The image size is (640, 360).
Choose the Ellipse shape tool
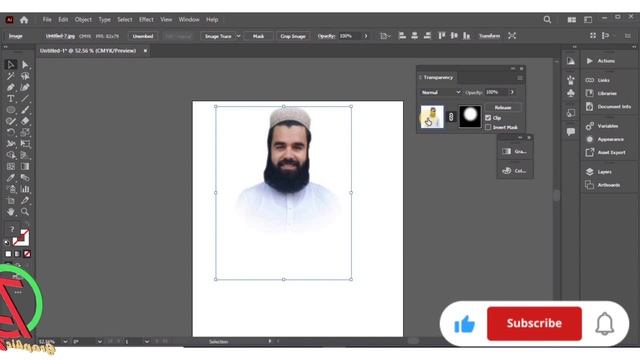pyautogui.click(x=11, y=110)
